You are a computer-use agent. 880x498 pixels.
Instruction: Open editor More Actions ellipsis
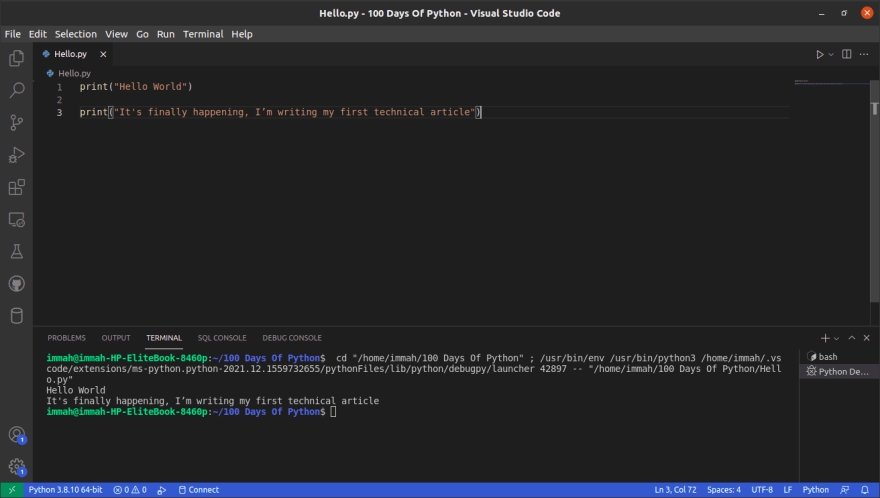tap(864, 54)
